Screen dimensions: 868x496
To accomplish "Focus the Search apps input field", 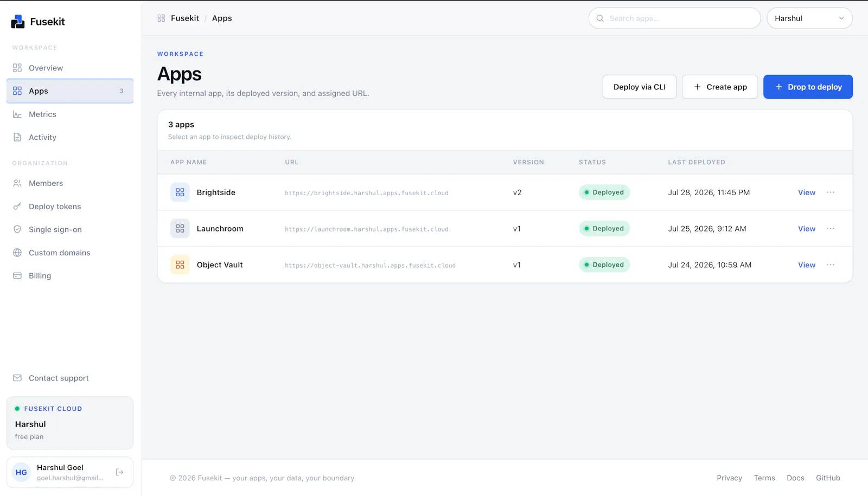I will [674, 18].
